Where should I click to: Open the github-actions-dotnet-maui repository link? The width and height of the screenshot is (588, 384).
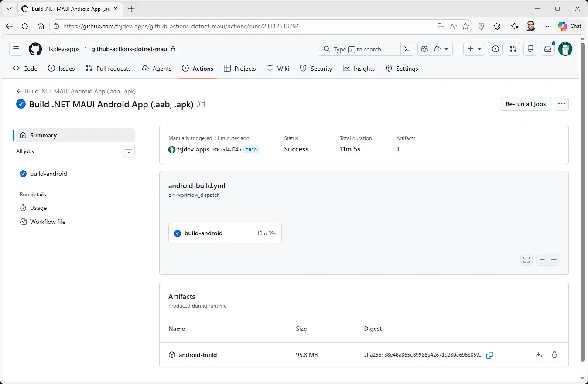(130, 49)
